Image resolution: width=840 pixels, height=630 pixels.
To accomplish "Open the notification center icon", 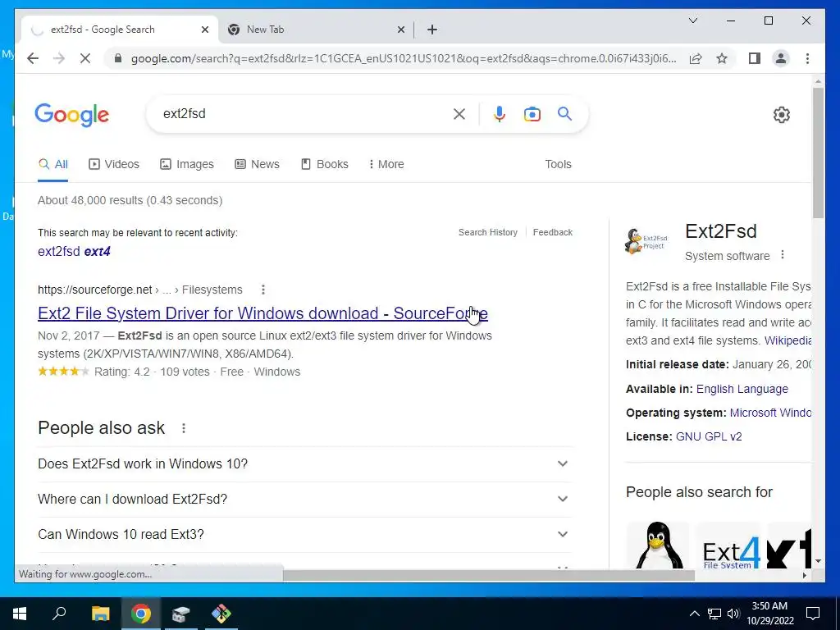I will [x=813, y=614].
